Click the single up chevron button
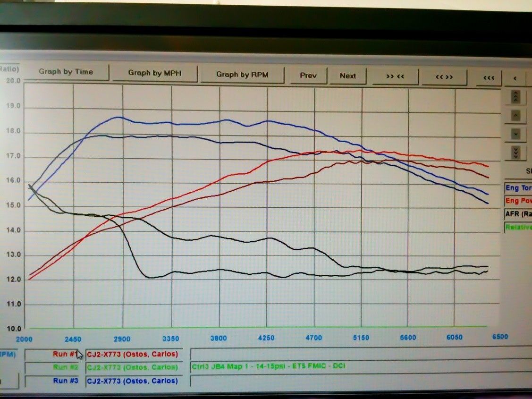Image resolution: width=532 pixels, height=399 pixels. point(515,116)
